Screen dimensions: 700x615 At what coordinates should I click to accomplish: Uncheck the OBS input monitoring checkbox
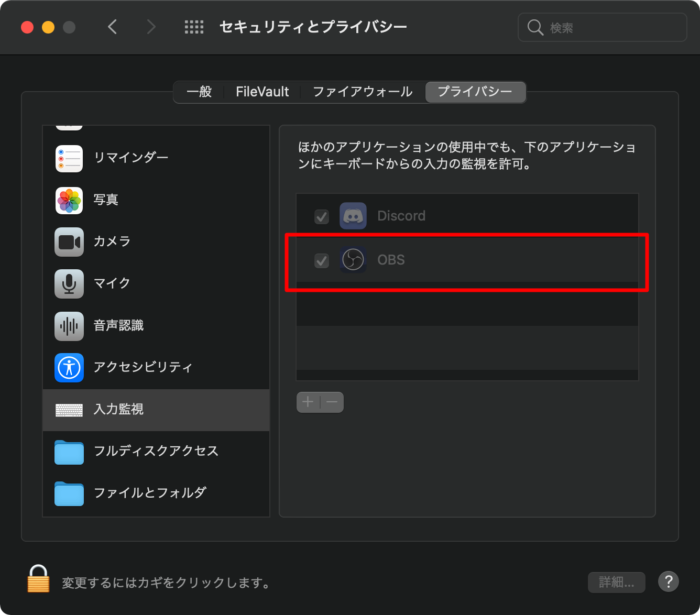pos(322,260)
